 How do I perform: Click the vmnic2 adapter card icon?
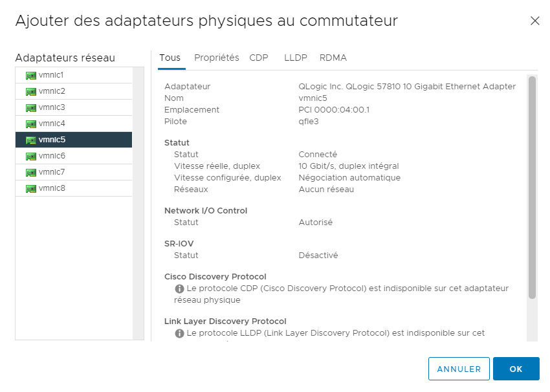click(x=31, y=92)
